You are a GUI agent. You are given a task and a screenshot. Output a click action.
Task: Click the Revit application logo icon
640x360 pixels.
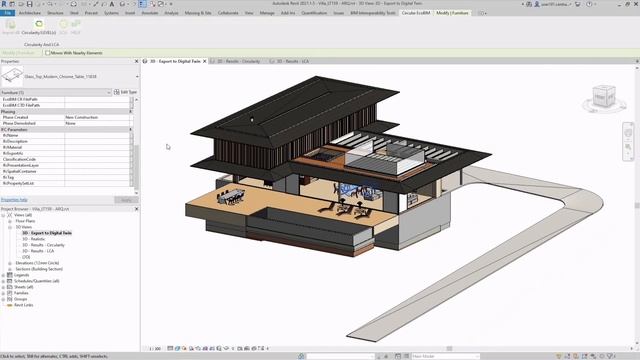pyautogui.click(x=4, y=4)
